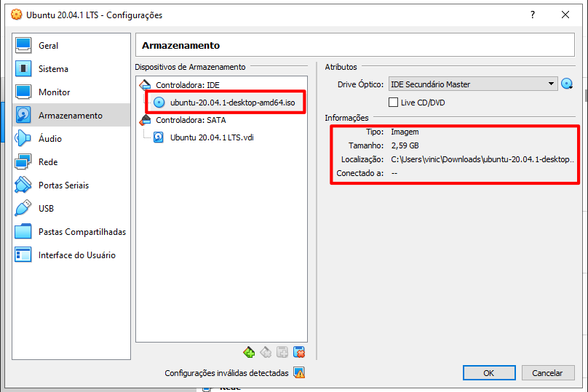The width and height of the screenshot is (588, 392).
Task: Click the Pastas Compartilhadas folder icon
Action: click(23, 231)
